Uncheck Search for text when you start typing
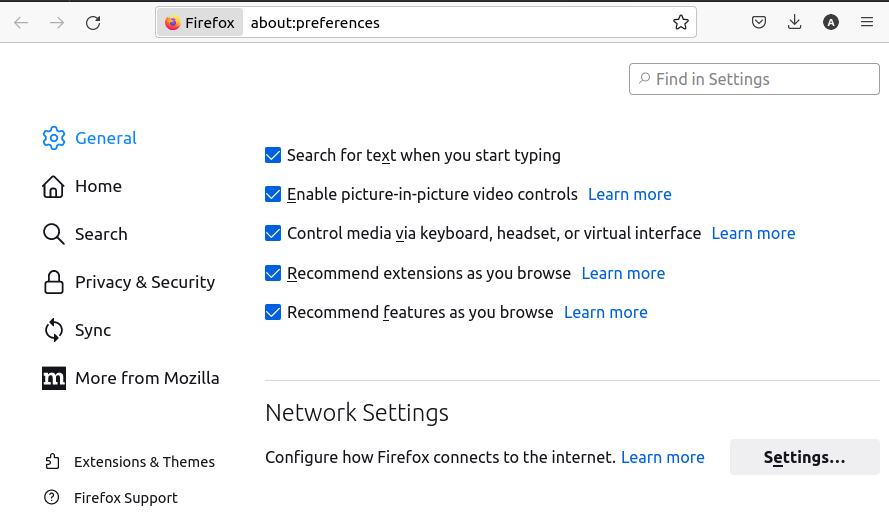Screen dimensions: 889x518 (x=273, y=155)
